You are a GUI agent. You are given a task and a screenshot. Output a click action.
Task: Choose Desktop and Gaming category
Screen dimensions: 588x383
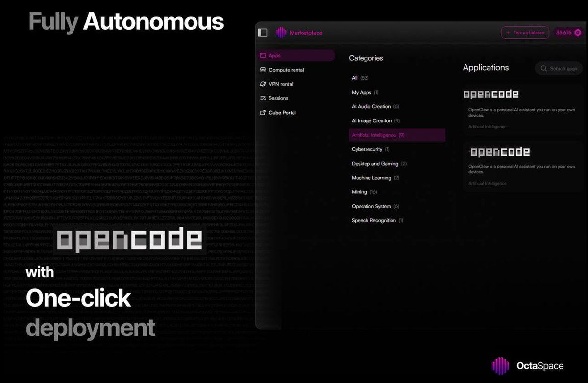pos(379,164)
